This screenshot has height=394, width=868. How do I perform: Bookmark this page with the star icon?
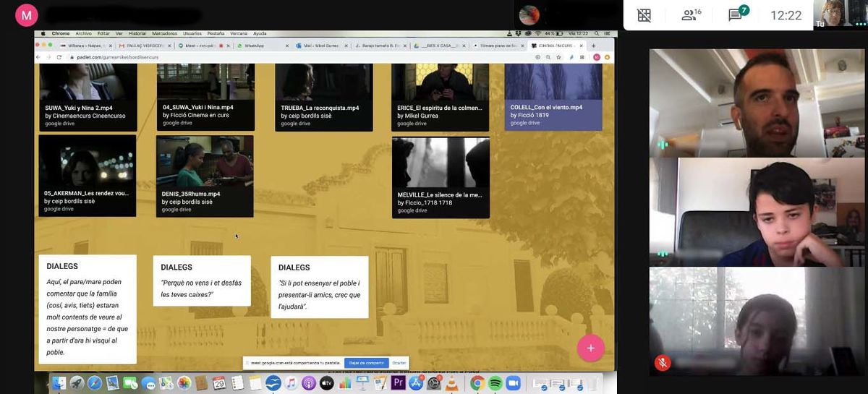coord(559,56)
